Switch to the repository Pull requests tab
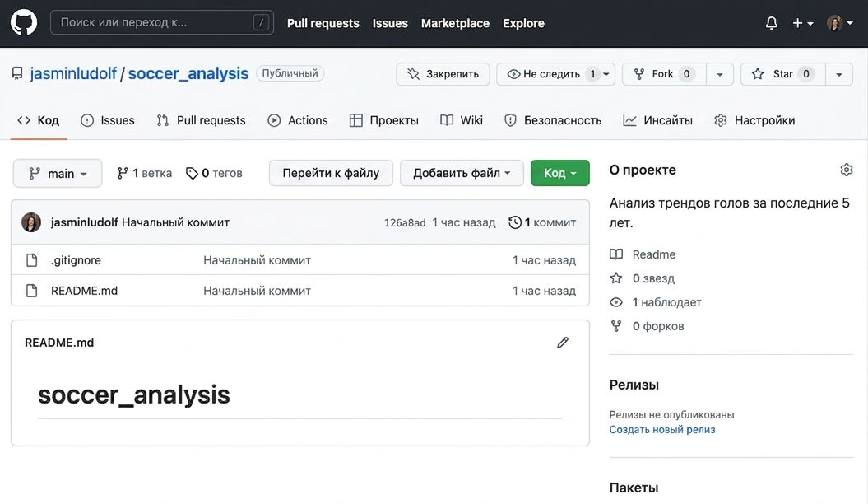The height and width of the screenshot is (504, 868). [201, 120]
